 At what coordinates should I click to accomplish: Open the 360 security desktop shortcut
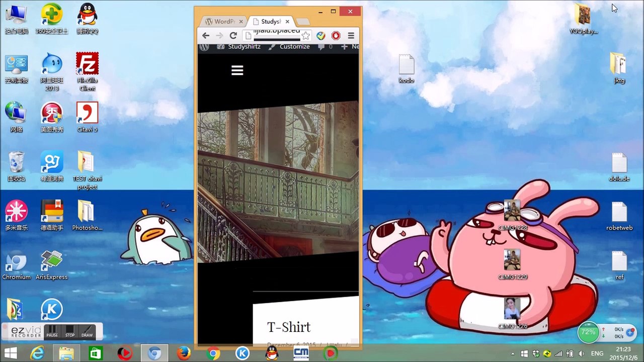click(x=51, y=19)
